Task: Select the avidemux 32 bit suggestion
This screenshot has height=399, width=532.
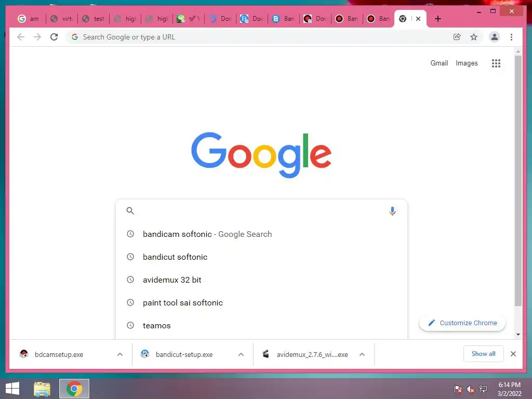Action: tap(261, 280)
